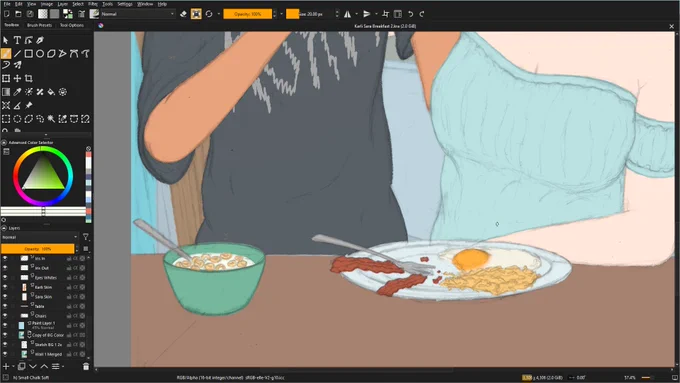Hide the Sara Skin layer

pos(5,297)
